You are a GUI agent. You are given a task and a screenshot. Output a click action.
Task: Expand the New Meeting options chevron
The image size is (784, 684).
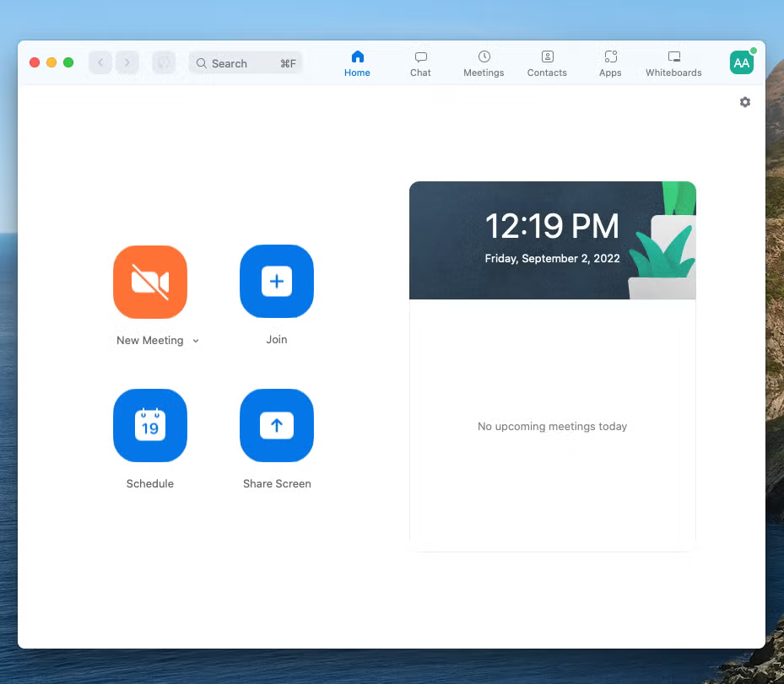click(196, 341)
